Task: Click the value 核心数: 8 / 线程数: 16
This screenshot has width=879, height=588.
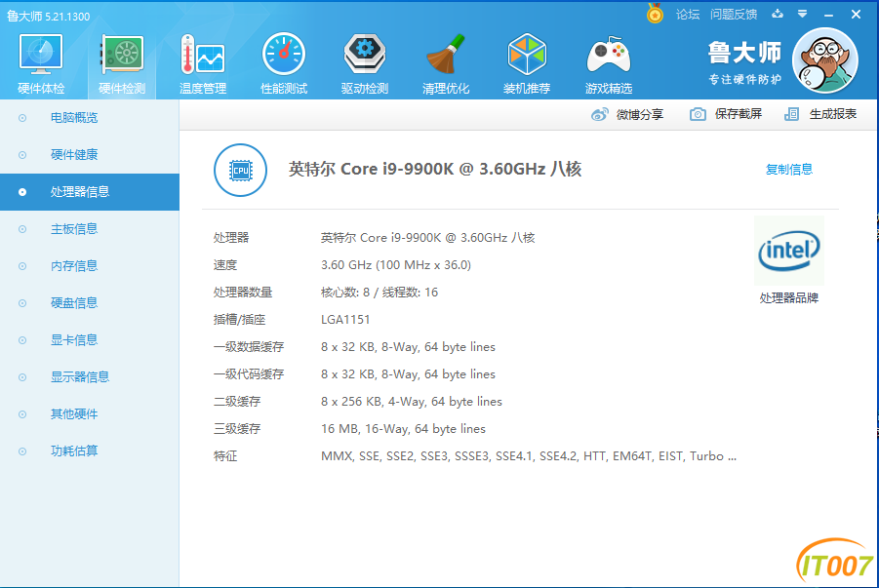Action: (379, 292)
